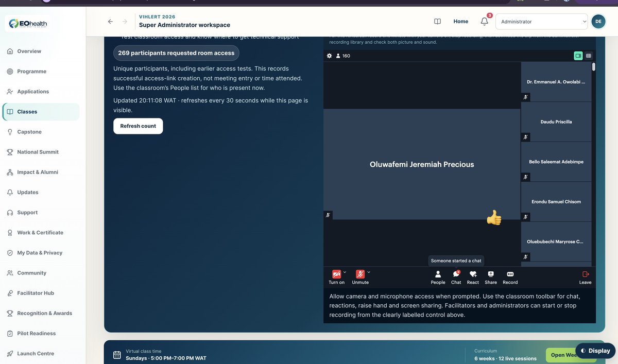Click the My Data & Privacy shield icon
Viewport: 618px width, 364px height.
pos(10,253)
